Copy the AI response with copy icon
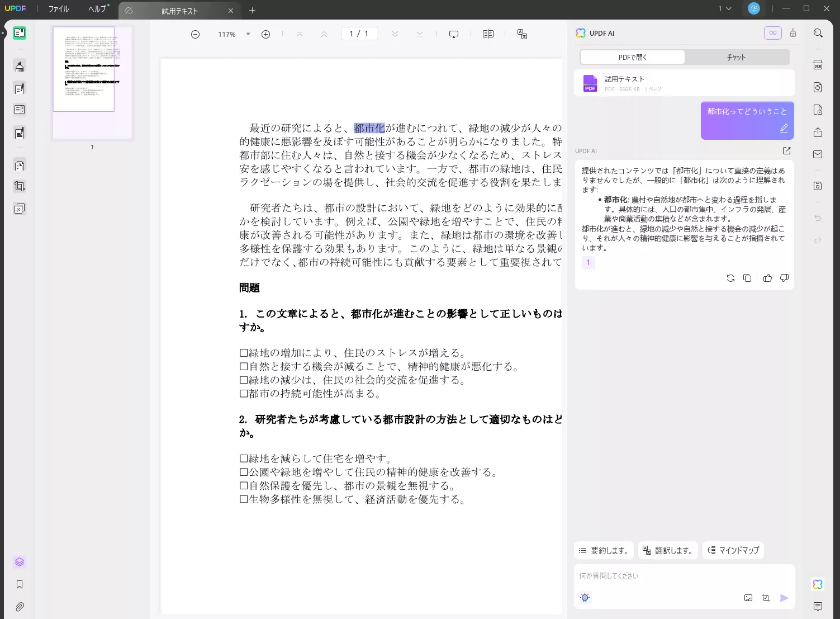Image resolution: width=840 pixels, height=619 pixels. pos(747,278)
